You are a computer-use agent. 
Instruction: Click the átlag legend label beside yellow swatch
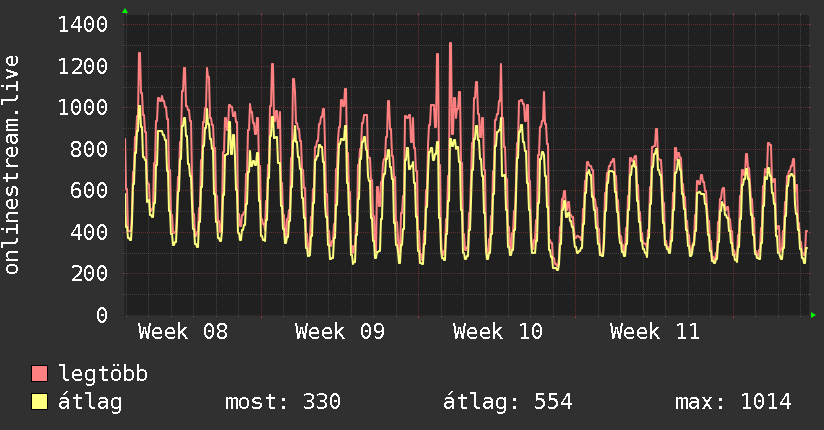point(90,402)
